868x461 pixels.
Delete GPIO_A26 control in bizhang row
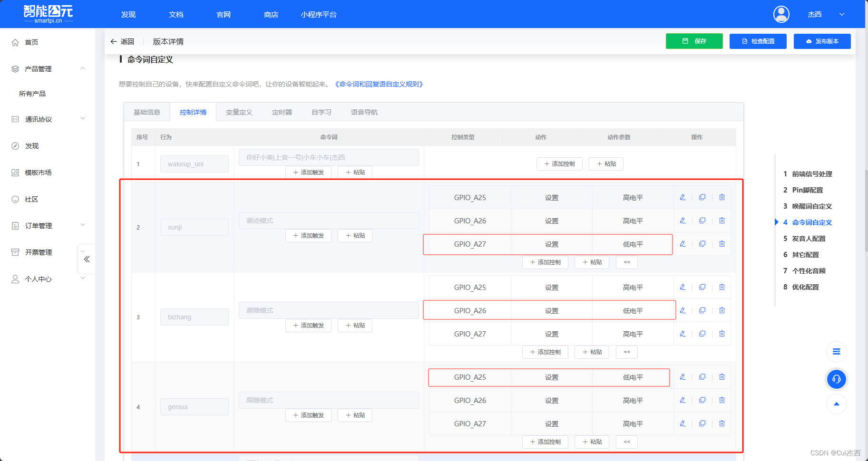pos(722,310)
